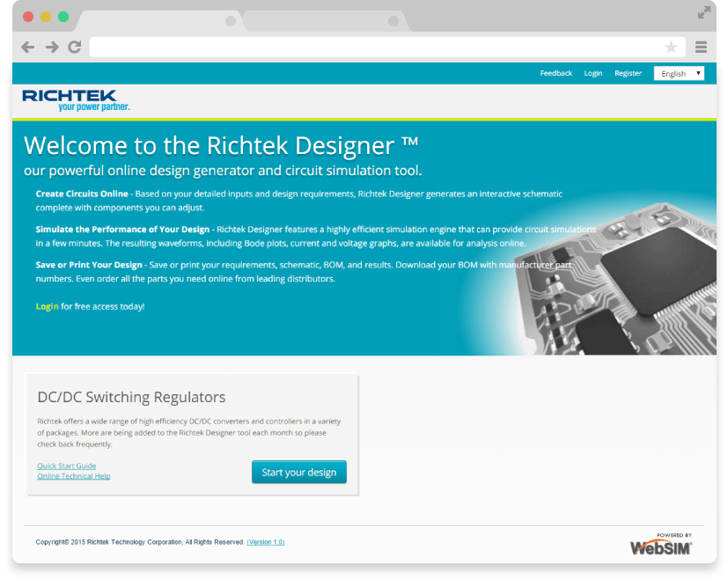This screenshot has height=587, width=728.
Task: Open the Version 1.0 link
Action: pyautogui.click(x=266, y=542)
